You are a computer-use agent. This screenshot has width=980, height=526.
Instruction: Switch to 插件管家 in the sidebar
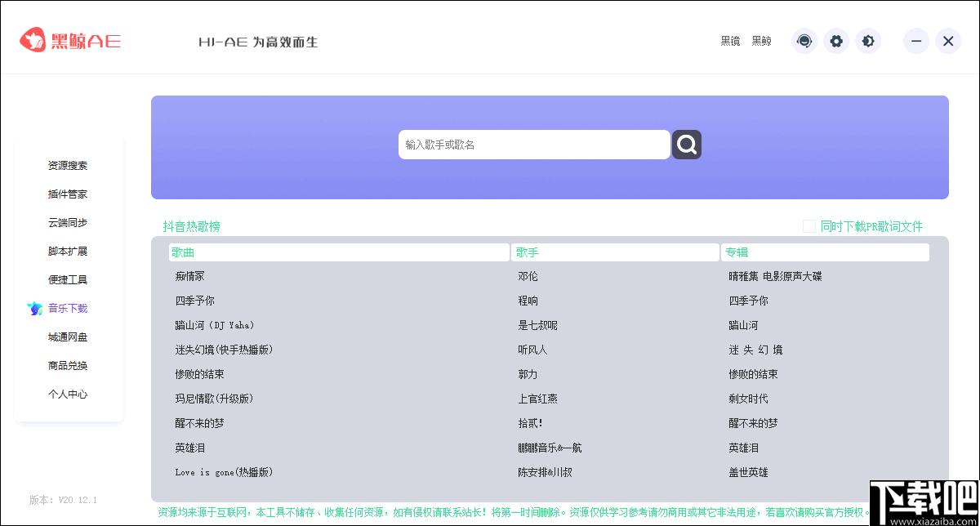tap(68, 194)
